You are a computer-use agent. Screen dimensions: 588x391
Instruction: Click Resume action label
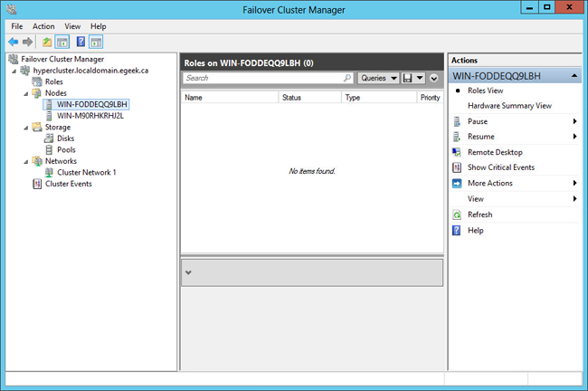[480, 137]
